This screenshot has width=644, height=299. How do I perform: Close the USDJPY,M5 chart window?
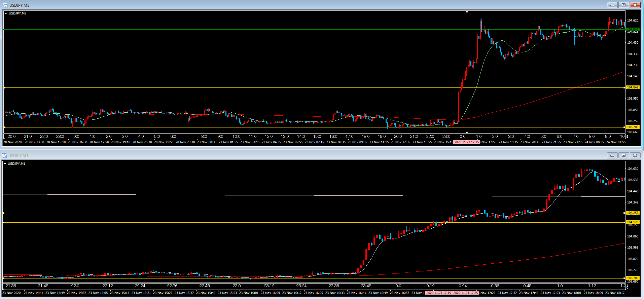pyautogui.click(x=635, y=5)
